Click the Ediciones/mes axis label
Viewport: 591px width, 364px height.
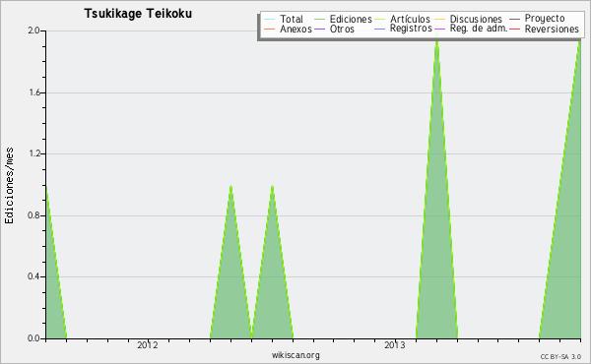pos(9,186)
